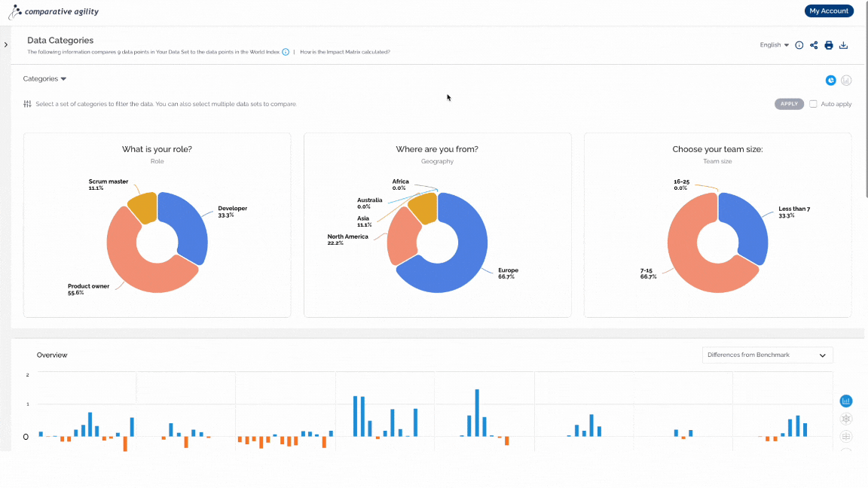Click the APPLY button
This screenshot has width=868, height=488.
(789, 104)
